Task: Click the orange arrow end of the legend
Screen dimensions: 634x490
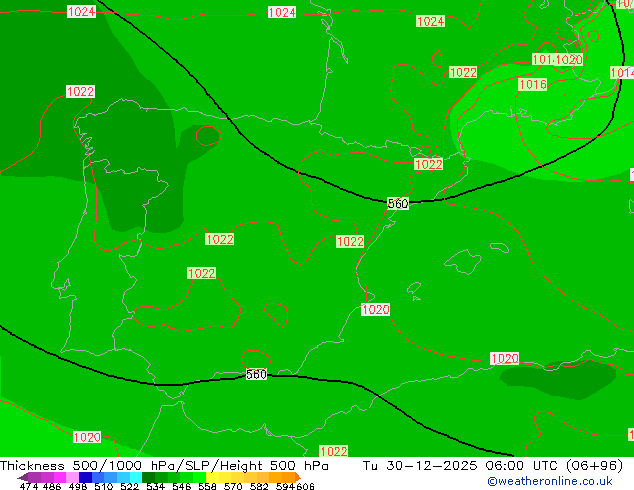Action: click(x=298, y=477)
